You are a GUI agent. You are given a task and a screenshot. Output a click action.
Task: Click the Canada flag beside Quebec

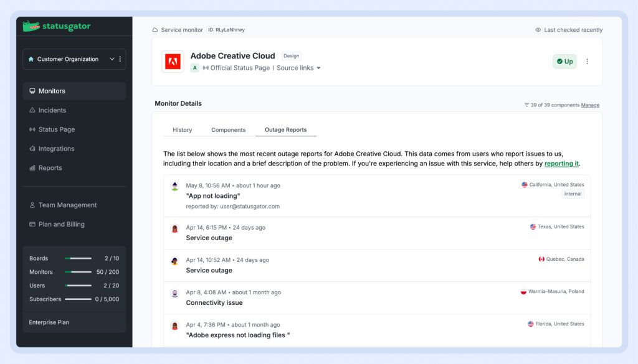click(541, 259)
